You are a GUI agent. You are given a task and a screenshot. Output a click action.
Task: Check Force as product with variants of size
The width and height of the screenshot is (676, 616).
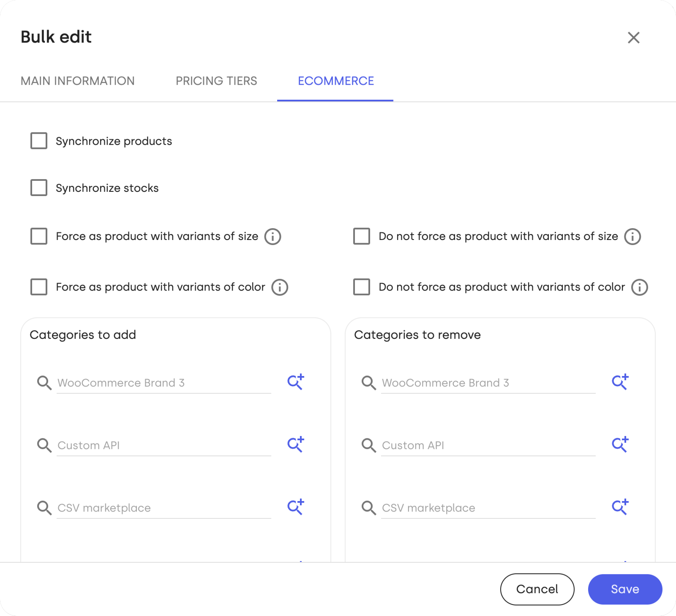(x=39, y=236)
